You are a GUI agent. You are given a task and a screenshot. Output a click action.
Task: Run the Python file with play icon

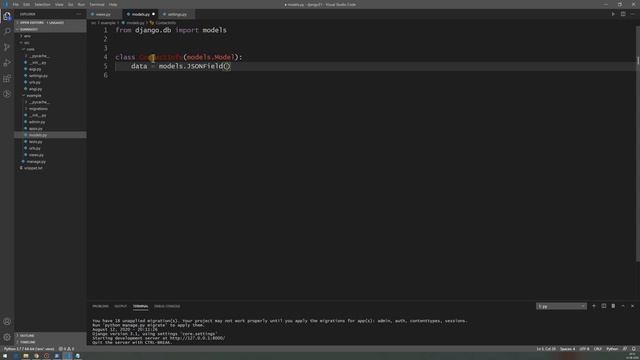613,14
